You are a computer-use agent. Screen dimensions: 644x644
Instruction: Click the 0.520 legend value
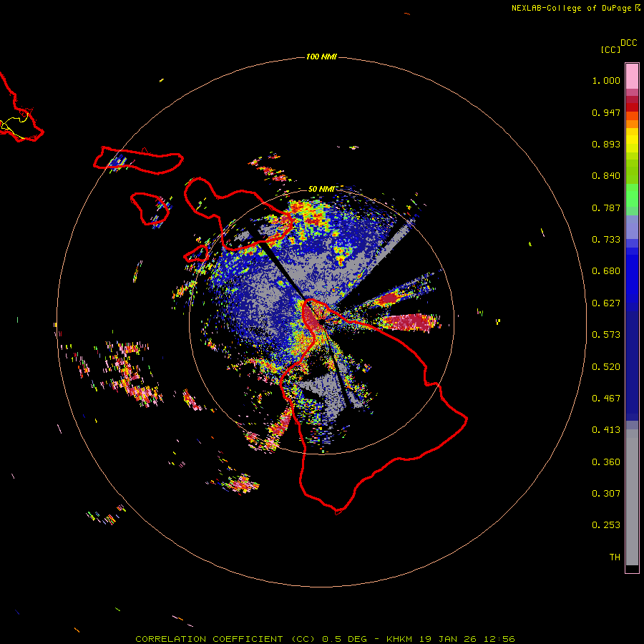[606, 367]
